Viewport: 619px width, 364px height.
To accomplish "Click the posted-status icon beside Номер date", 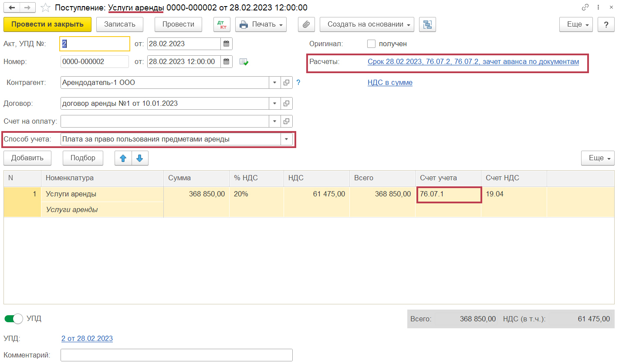I will [x=244, y=62].
